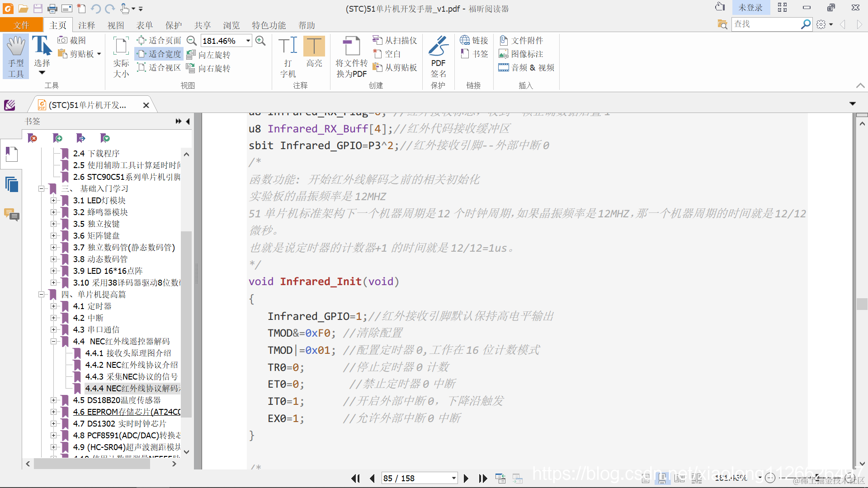Screen dimensions: 868x488
Task: Collapse the bookmarks panel arrow
Action: click(x=188, y=121)
